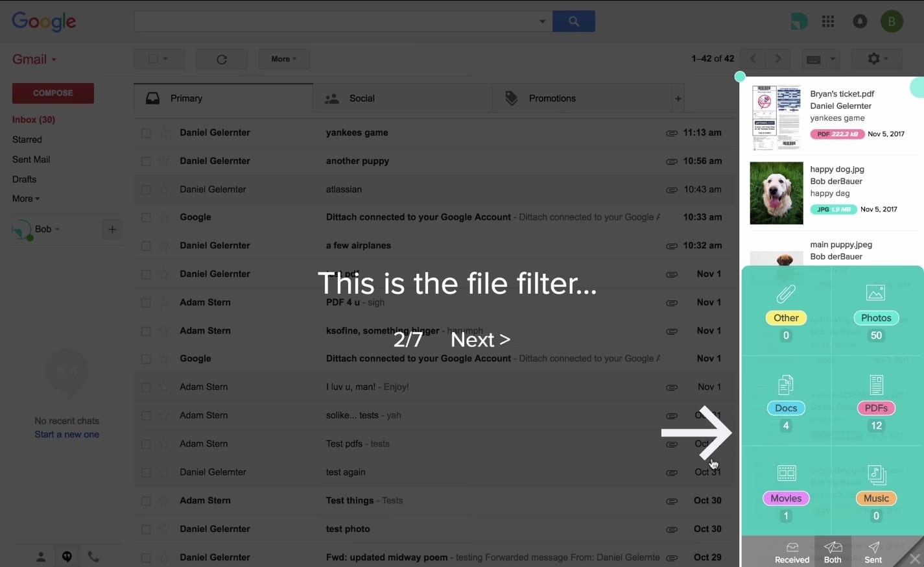The image size is (924, 567).
Task: Click 'Start a new one' chat link
Action: [x=67, y=435]
